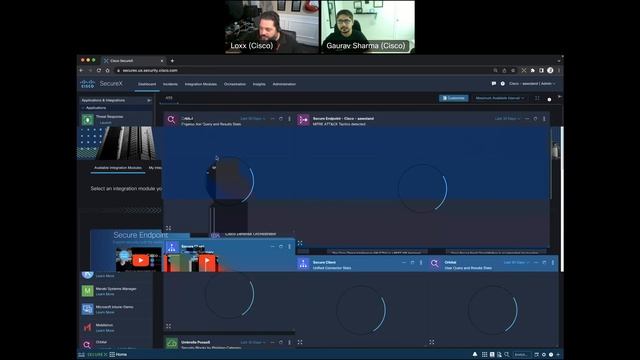Play the Secure Endpoint video thumbnail
This screenshot has width=640, height=360.
point(141,260)
